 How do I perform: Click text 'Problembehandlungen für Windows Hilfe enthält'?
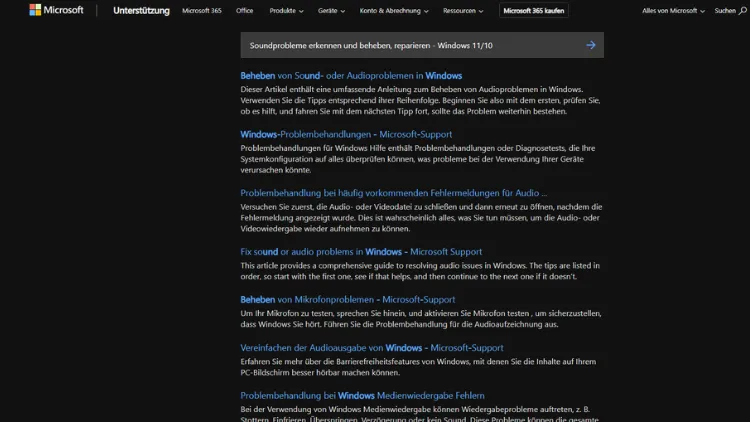326,148
